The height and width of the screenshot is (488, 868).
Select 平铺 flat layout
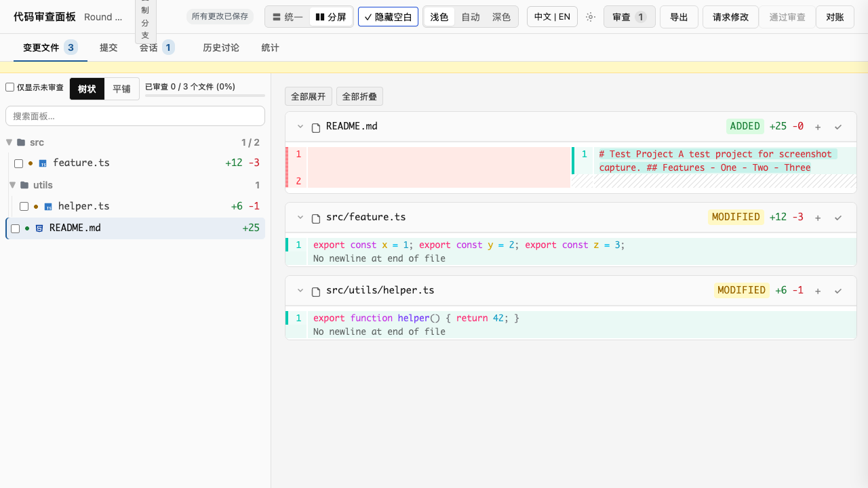(122, 89)
